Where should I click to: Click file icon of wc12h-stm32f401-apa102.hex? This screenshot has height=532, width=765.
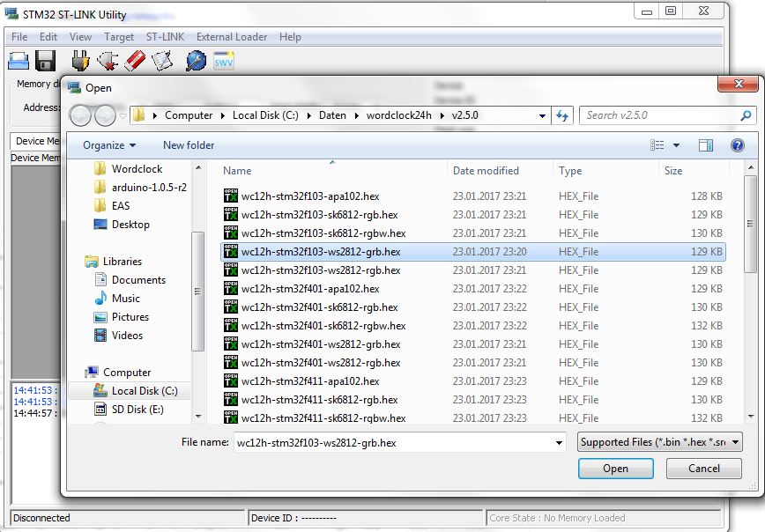pos(231,288)
